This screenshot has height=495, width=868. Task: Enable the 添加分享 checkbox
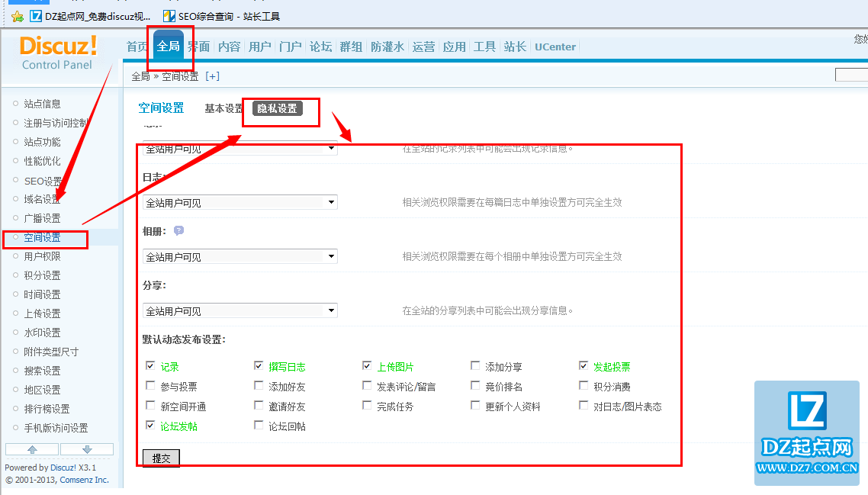[x=476, y=366]
